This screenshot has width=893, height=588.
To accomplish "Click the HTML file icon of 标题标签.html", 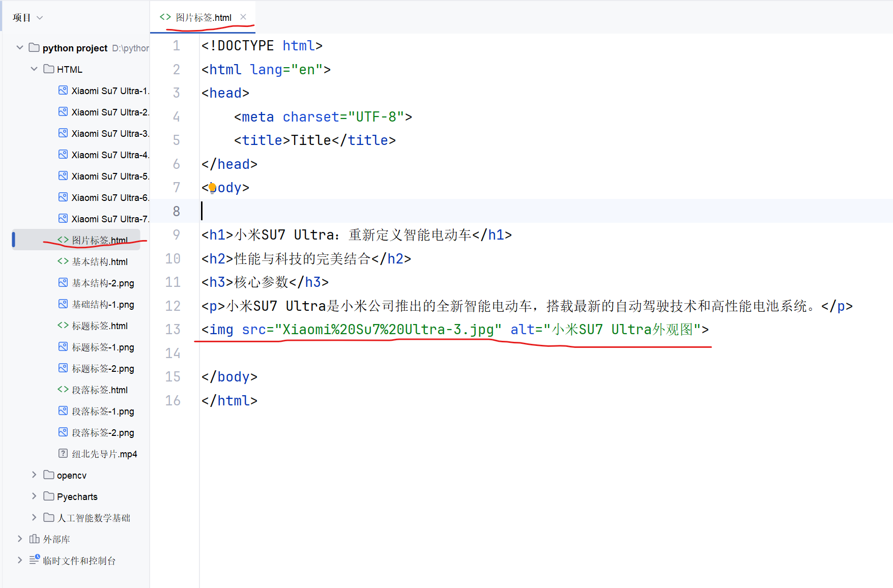I will pyautogui.click(x=63, y=326).
